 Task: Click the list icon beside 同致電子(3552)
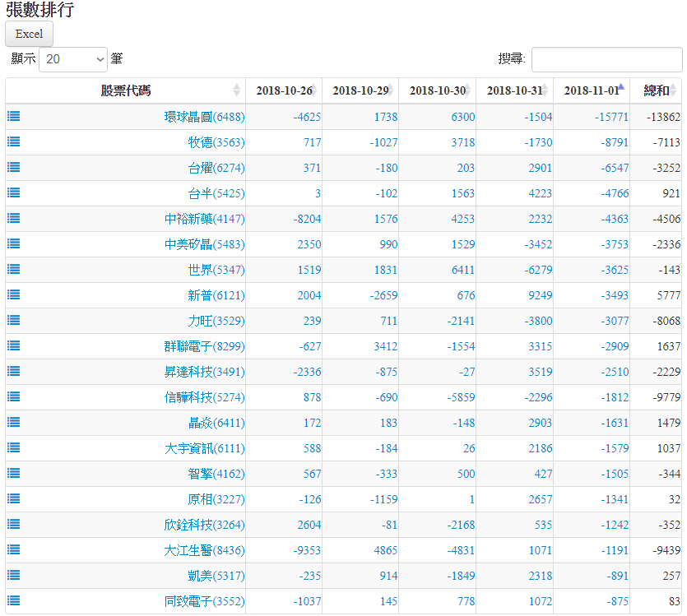(x=13, y=600)
